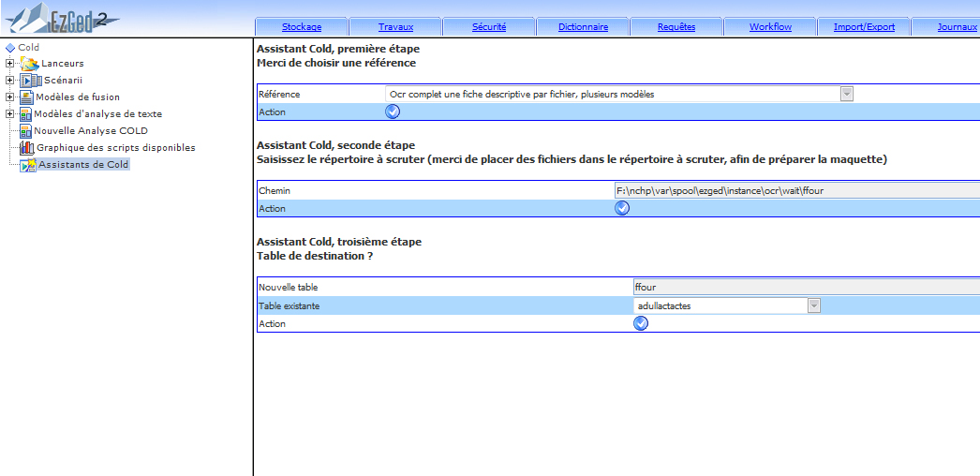Click the Scénarii icon in tree
Image resolution: width=980 pixels, height=476 pixels.
[31, 81]
